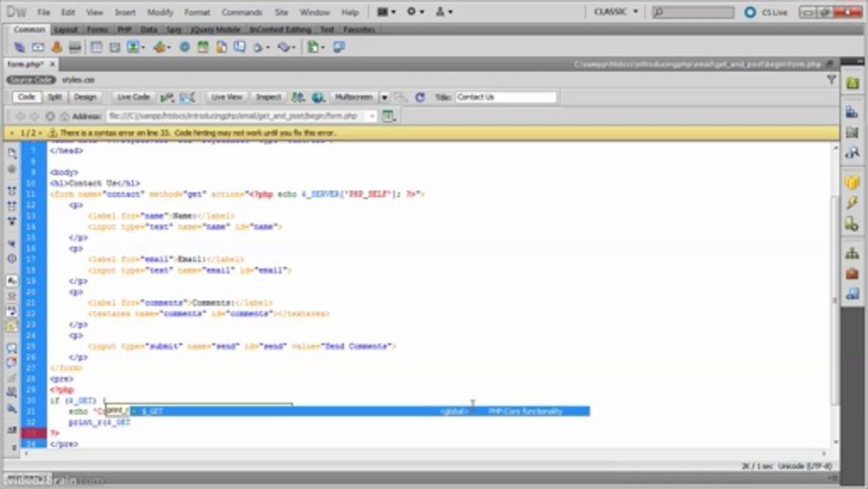Image resolution: width=868 pixels, height=489 pixels.
Task: Click the Source Code button
Action: tap(31, 79)
